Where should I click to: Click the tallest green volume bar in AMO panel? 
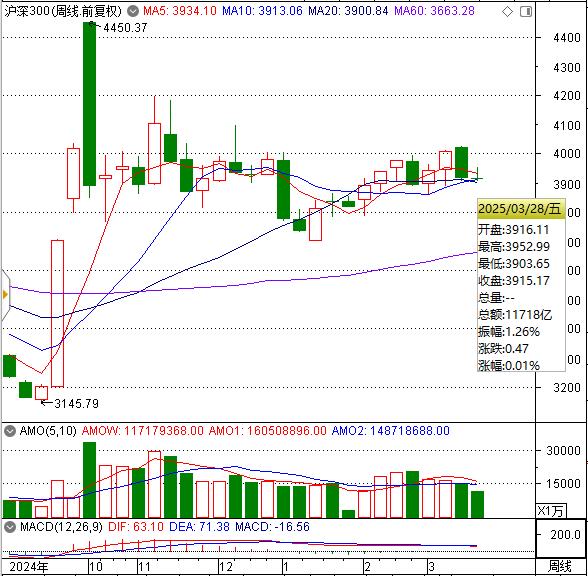89,480
